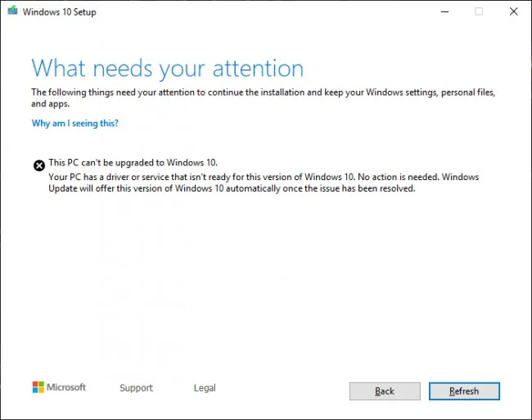Click 'This PC can't be upgraded to Windows 10.' text
This screenshot has height=420, width=532.
tap(133, 163)
